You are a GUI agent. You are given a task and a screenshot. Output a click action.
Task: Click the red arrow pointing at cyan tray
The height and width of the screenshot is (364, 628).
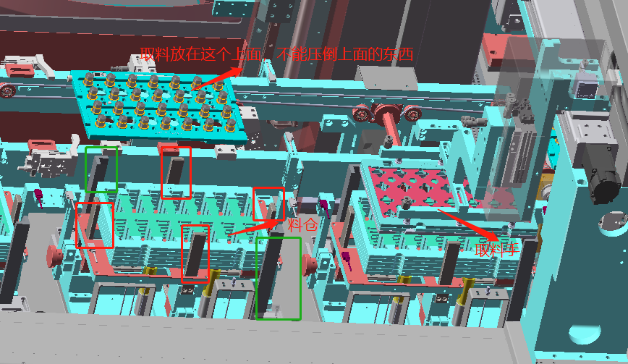click(x=223, y=75)
